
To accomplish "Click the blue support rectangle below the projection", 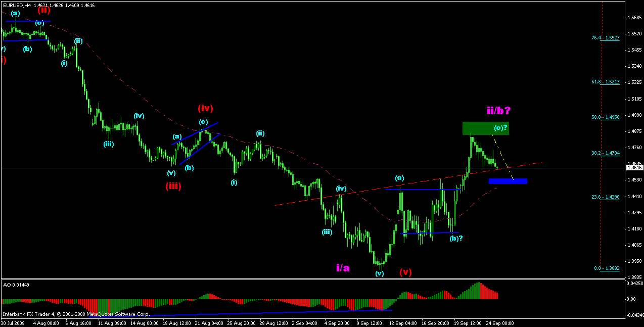I will (x=508, y=181).
